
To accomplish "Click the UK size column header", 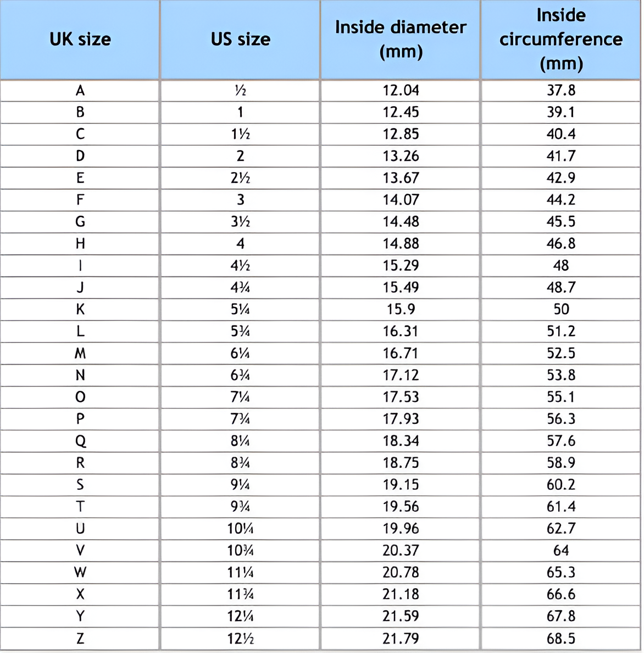I will [x=80, y=40].
